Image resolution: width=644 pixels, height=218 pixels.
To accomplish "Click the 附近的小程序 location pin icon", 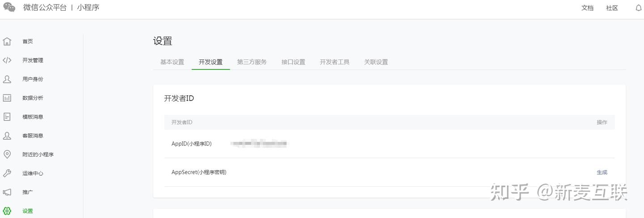I will coord(7,154).
